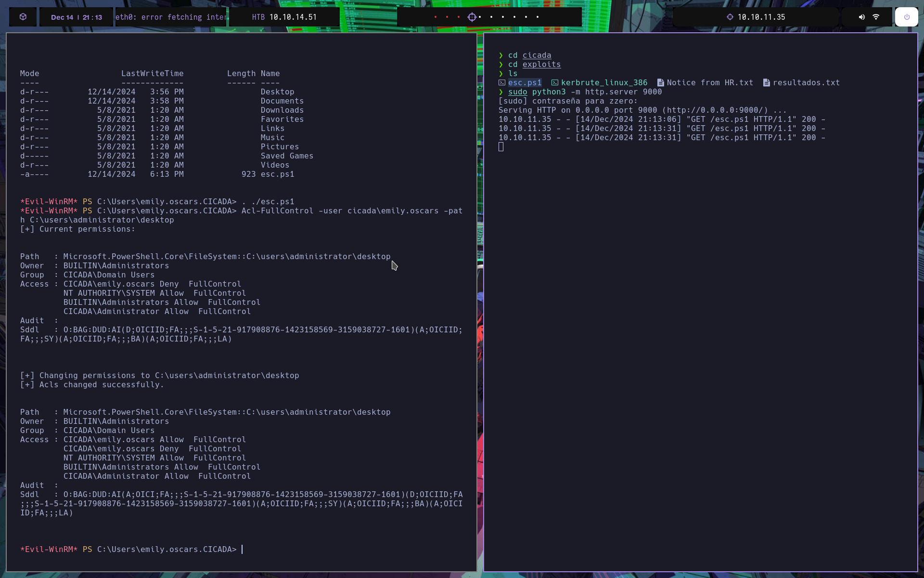Click 'CICADA\emily.oscars Allow FullControl' line
The image size is (924, 578).
point(155,440)
